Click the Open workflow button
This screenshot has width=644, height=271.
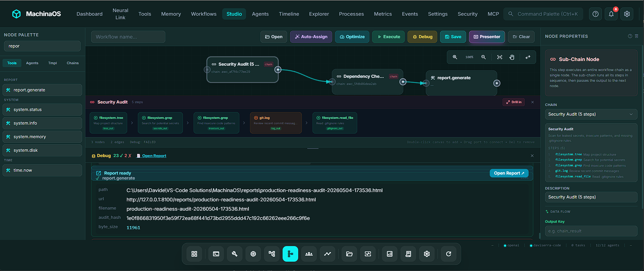pyautogui.click(x=274, y=37)
